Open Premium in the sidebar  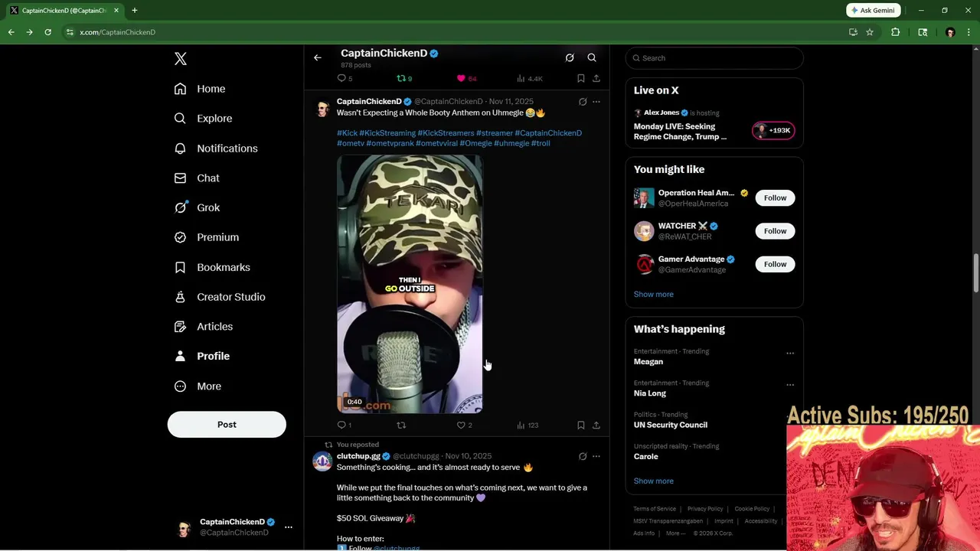pyautogui.click(x=207, y=237)
